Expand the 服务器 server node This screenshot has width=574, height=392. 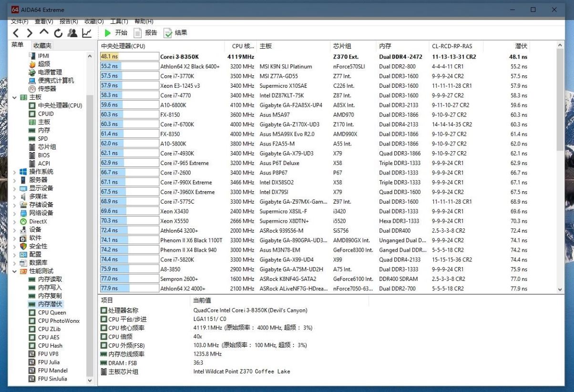(14, 180)
